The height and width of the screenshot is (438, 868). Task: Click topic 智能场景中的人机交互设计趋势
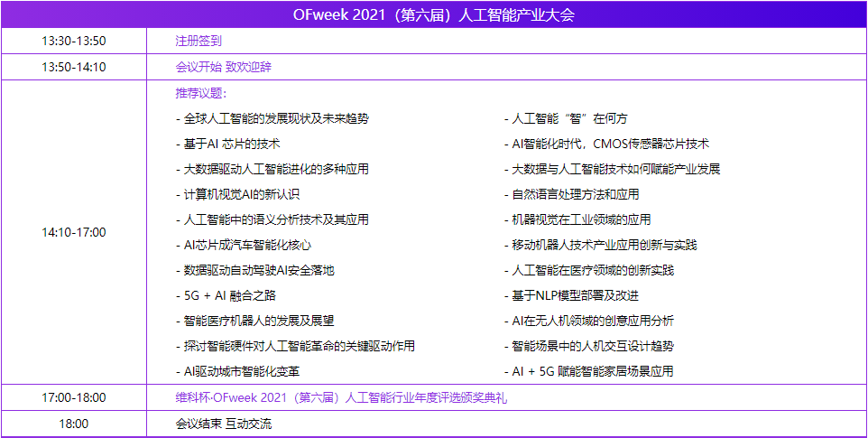(589, 346)
